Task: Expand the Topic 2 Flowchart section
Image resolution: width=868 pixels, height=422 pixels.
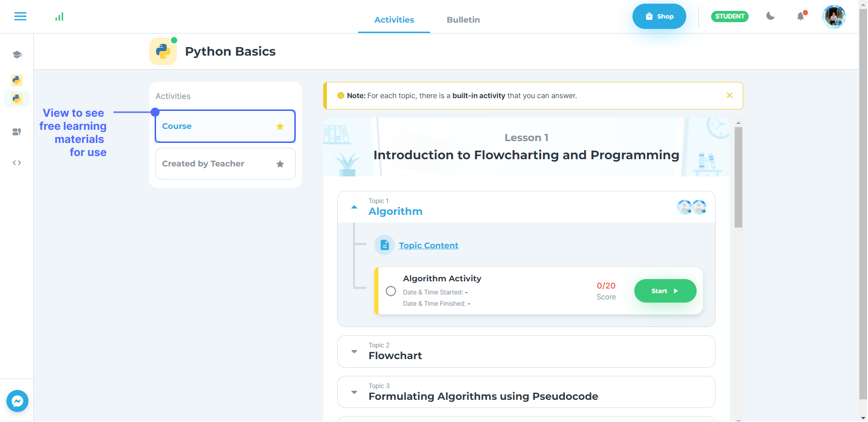Action: click(354, 351)
